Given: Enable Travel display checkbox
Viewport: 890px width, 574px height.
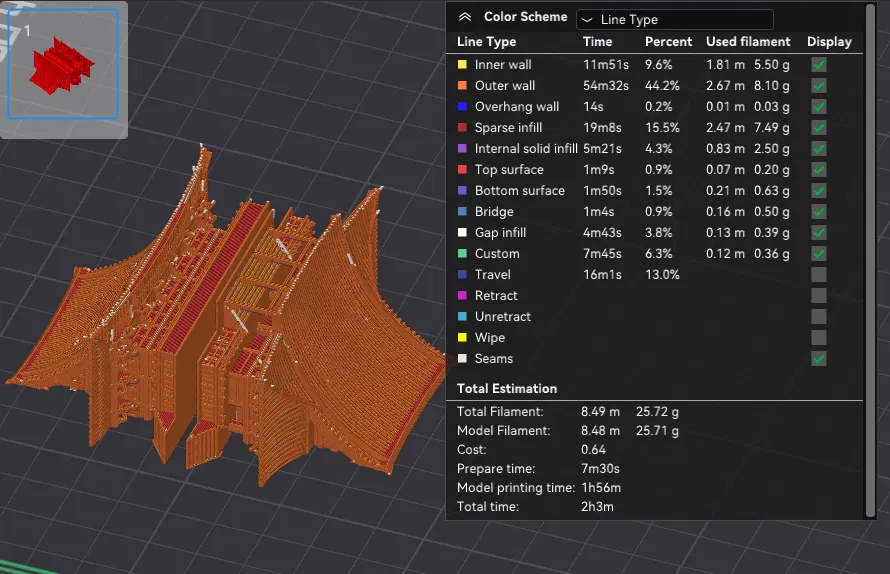Looking at the screenshot, I should [x=819, y=274].
